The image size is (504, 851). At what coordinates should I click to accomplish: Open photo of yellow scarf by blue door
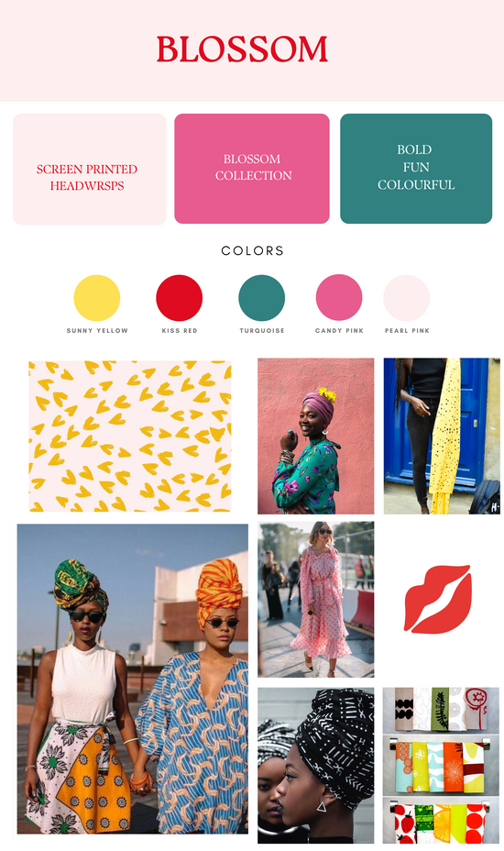coord(442,436)
